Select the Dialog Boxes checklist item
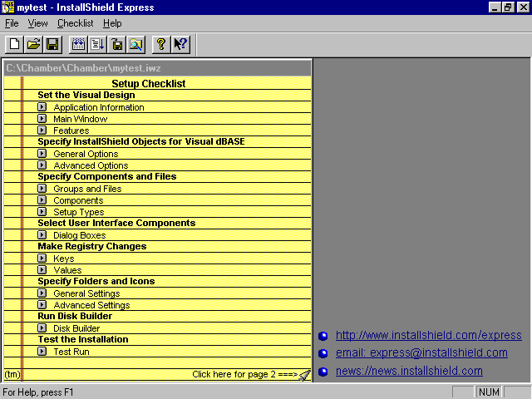This screenshot has height=399, width=532. [x=80, y=235]
